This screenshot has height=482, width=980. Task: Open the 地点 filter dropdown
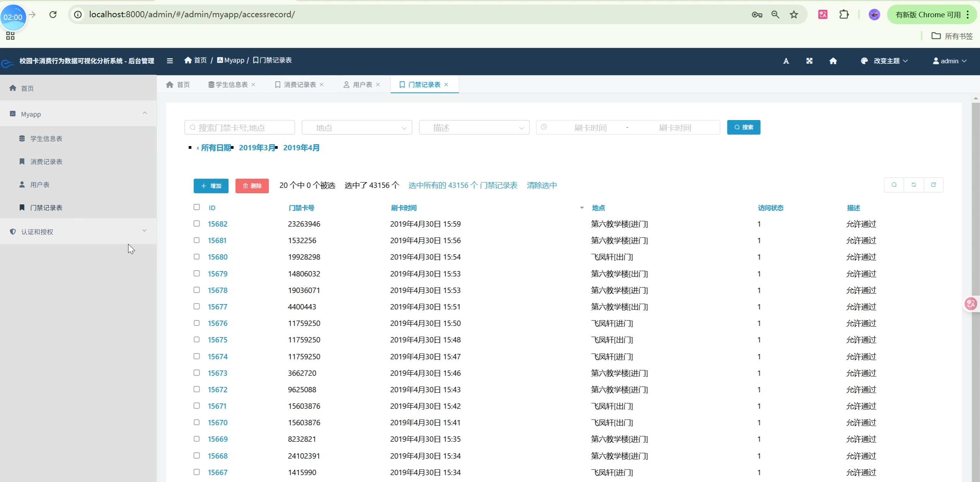(x=357, y=128)
